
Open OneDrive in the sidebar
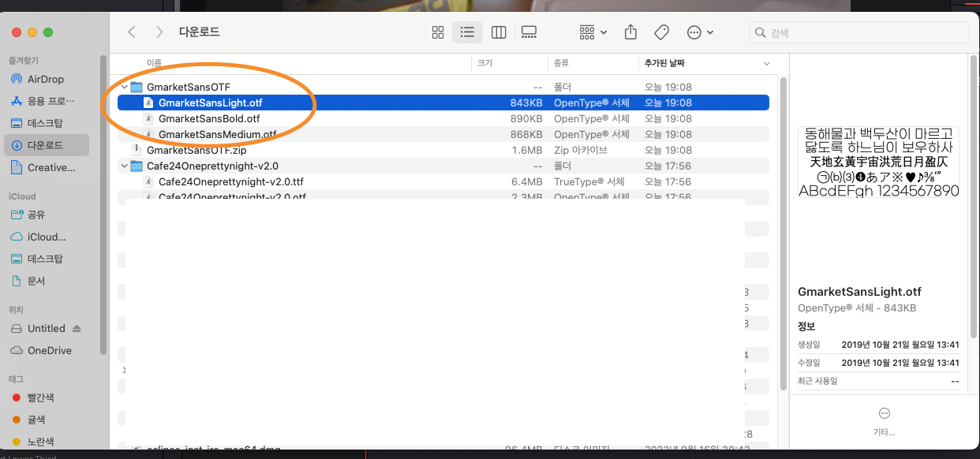coord(46,350)
